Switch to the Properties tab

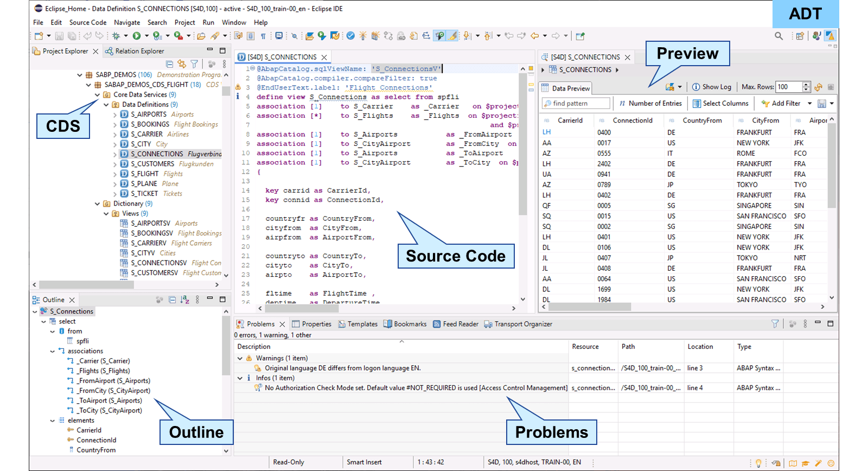312,324
